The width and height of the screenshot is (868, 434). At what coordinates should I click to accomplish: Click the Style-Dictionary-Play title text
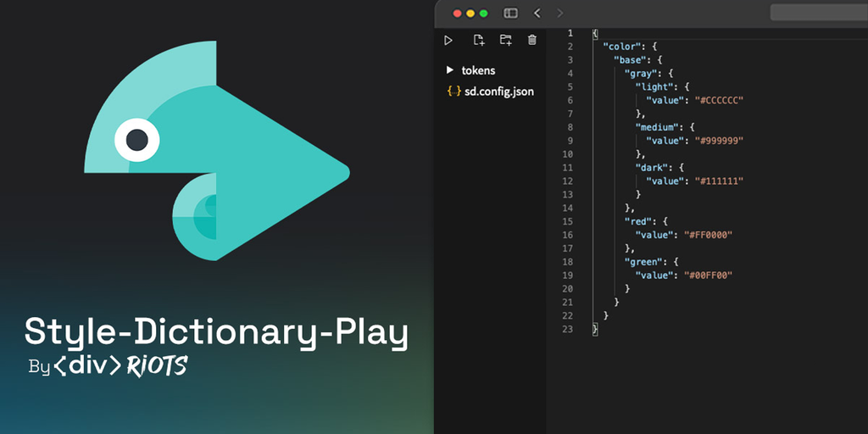[216, 332]
